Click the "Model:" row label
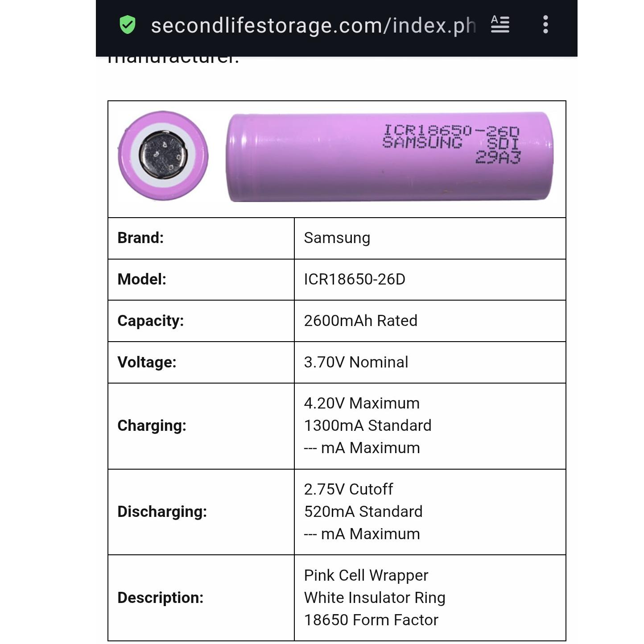644x644 pixels. (142, 279)
